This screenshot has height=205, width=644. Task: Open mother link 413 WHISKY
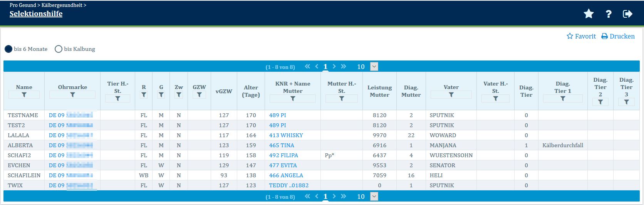tap(286, 135)
